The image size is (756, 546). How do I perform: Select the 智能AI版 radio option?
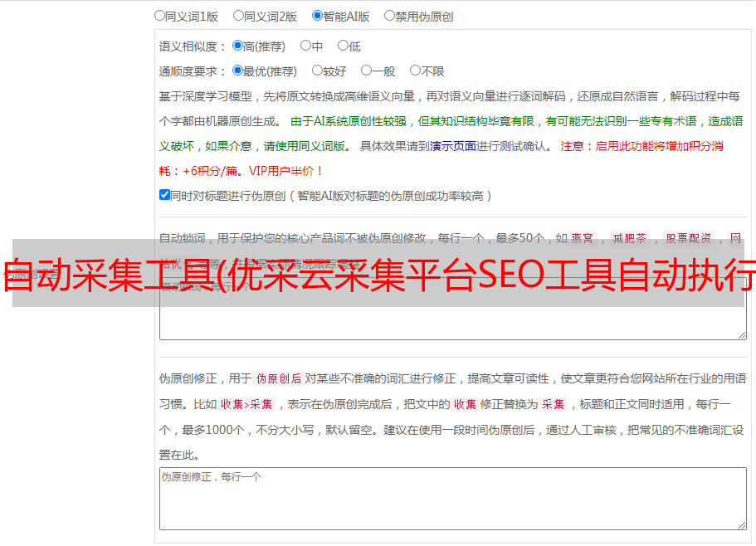click(x=317, y=16)
